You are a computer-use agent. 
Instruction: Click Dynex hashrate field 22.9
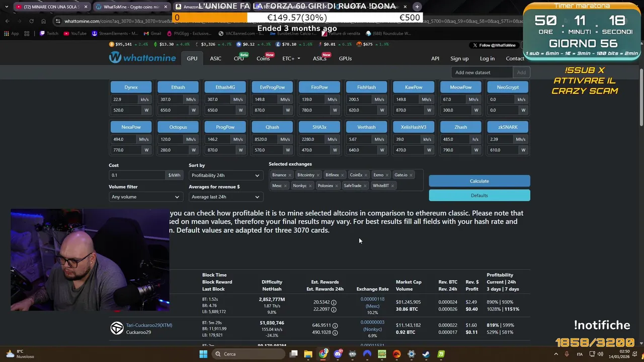point(125,100)
